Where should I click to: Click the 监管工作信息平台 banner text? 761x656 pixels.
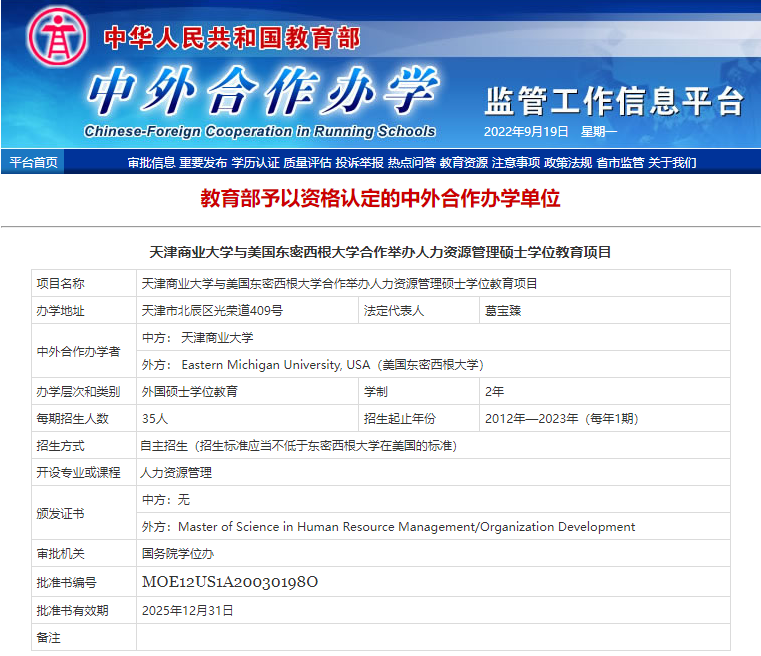pos(614,101)
